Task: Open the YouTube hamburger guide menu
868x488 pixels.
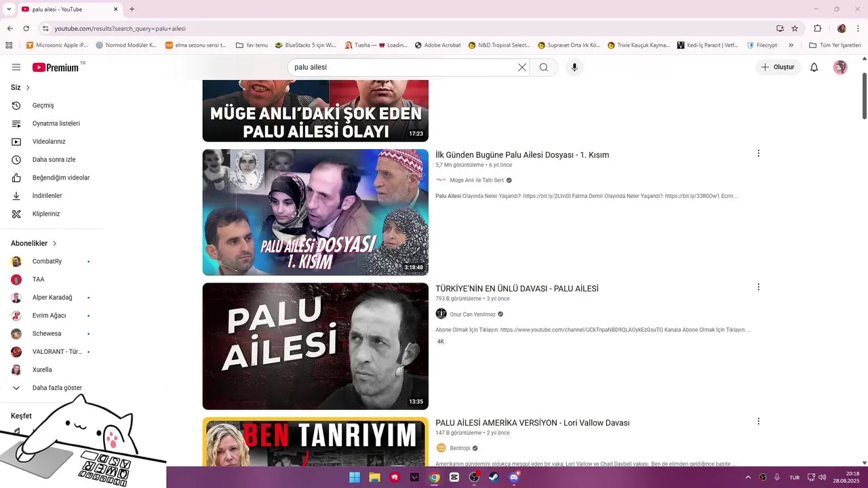Action: [16, 67]
